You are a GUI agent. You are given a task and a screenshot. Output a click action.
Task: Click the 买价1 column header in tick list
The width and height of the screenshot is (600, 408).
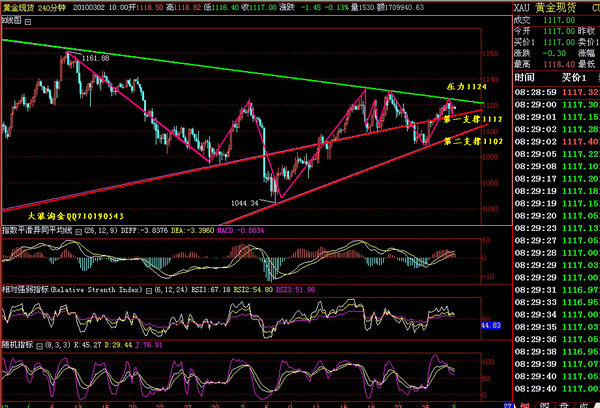click(x=574, y=78)
